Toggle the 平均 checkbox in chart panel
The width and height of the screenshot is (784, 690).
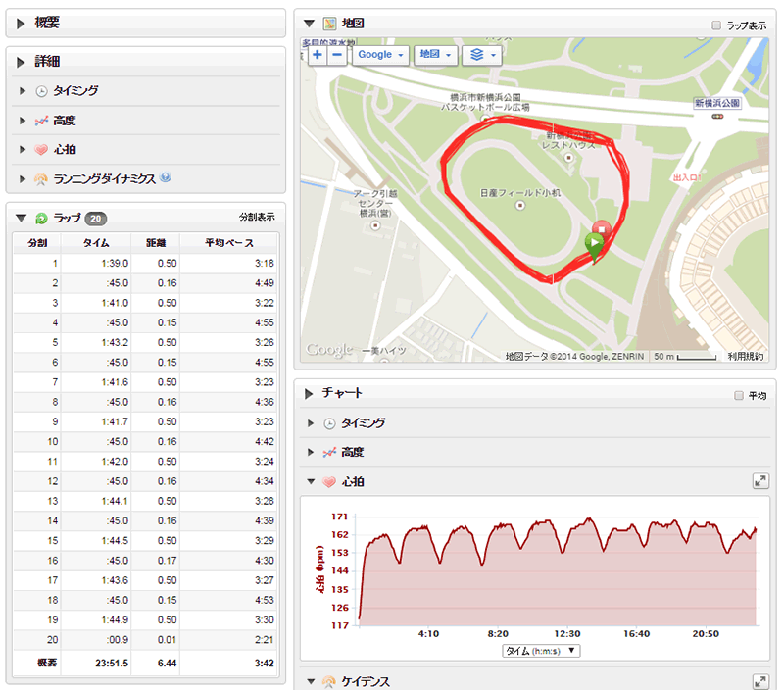pos(740,395)
